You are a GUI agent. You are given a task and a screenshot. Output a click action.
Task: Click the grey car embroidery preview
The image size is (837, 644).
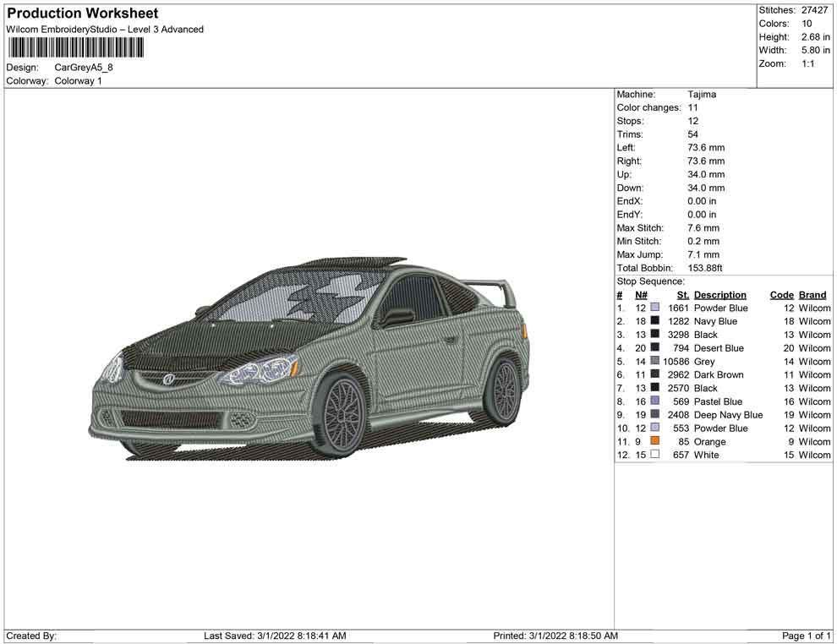[x=309, y=358]
